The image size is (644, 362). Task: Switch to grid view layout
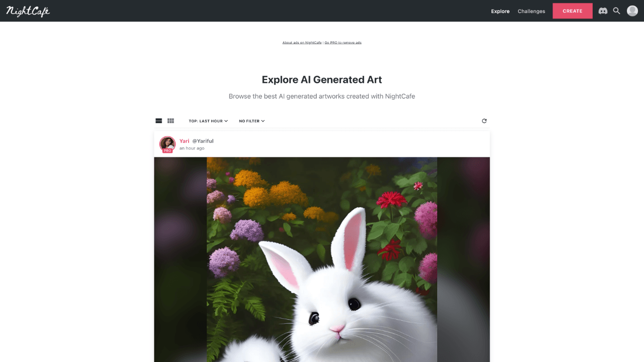pyautogui.click(x=171, y=121)
